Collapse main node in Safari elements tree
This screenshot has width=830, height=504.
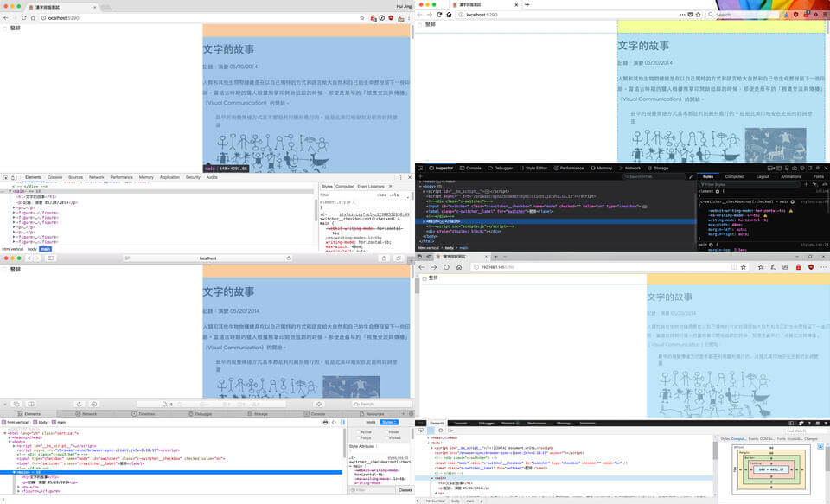[x=15, y=472]
